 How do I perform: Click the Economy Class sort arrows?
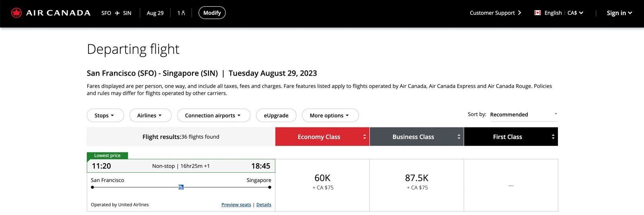pyautogui.click(x=364, y=137)
